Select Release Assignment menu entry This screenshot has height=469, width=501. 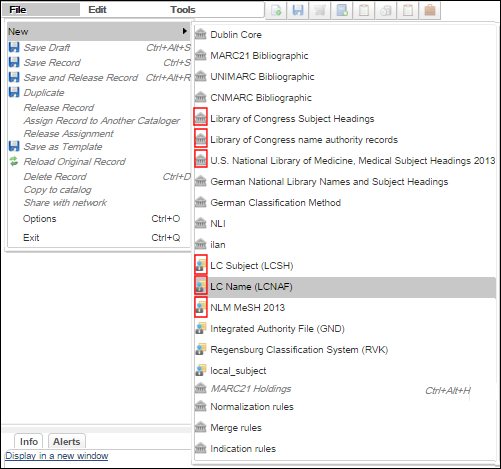point(68,134)
